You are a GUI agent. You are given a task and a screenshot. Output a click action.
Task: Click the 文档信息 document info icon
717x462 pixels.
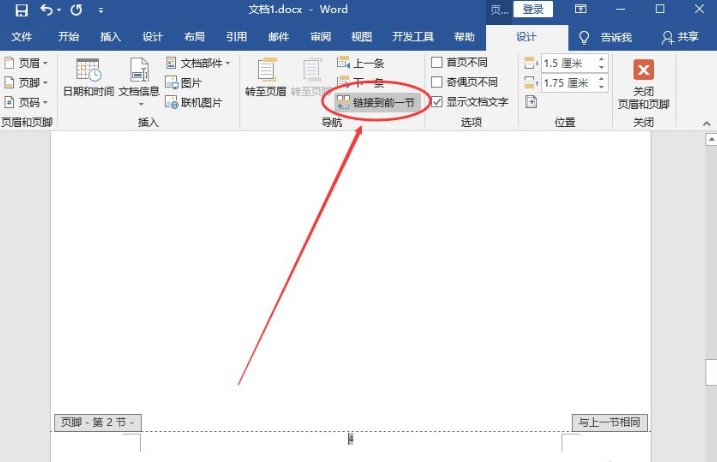pyautogui.click(x=139, y=71)
